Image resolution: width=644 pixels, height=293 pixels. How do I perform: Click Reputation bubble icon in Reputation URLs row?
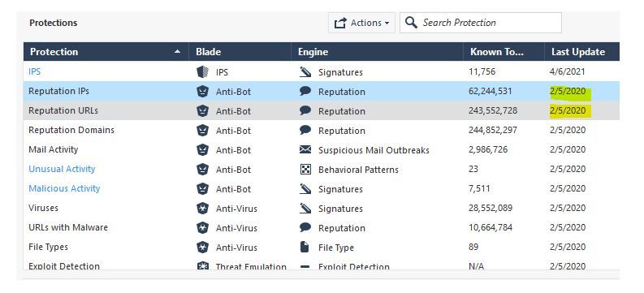305,111
